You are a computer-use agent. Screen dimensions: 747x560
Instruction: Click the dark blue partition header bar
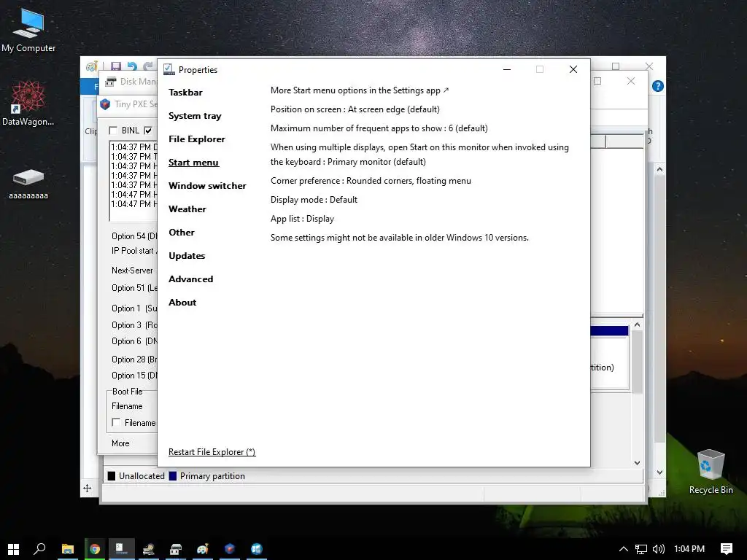tap(609, 331)
